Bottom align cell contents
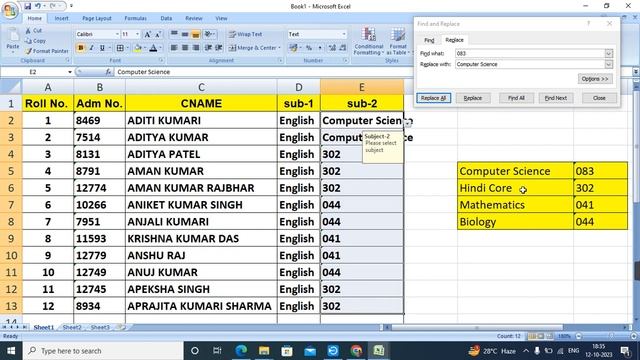Image resolution: width=640 pixels, height=360 pixels. click(x=196, y=34)
